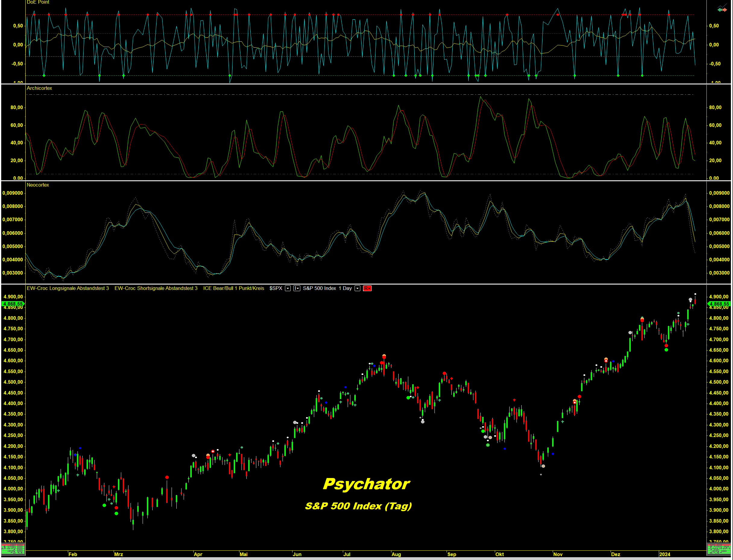Click the right green 4.868,55 price tag
733x560 pixels.
point(719,304)
